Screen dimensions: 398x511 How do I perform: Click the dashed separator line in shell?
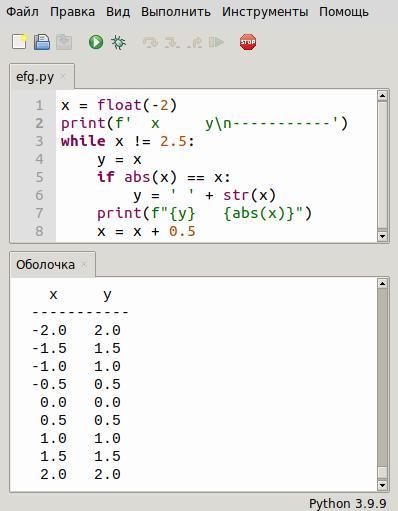point(80,313)
